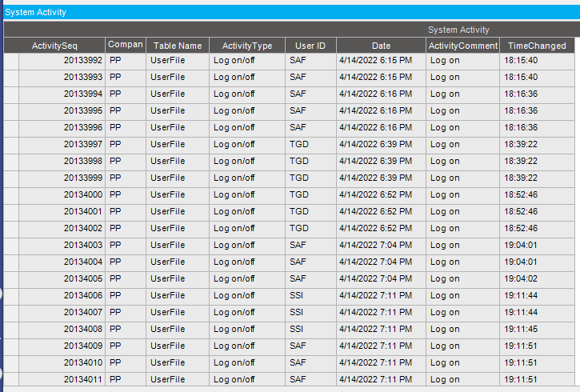The image size is (580, 392).
Task: Click ActivitySeq cell 20133999
Action: [62, 178]
